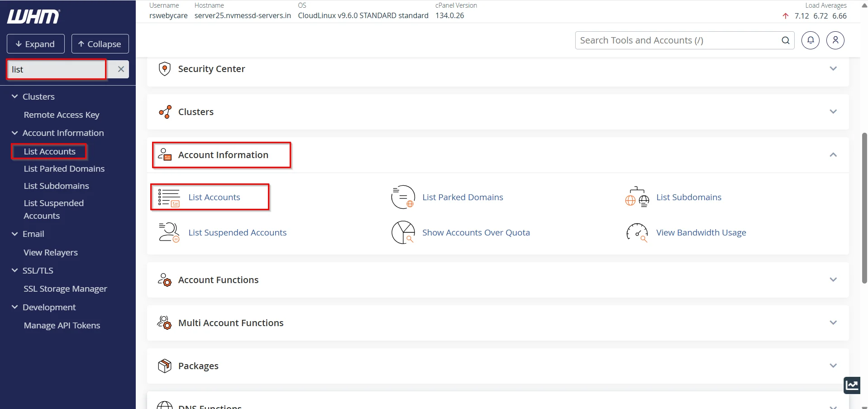Screen dimensions: 868x409
Task: Click the Collapse button
Action: click(x=100, y=44)
